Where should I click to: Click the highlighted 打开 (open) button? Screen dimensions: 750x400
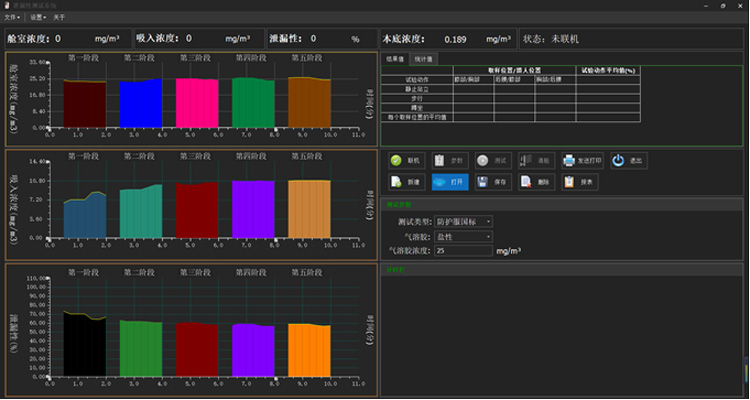[451, 183]
